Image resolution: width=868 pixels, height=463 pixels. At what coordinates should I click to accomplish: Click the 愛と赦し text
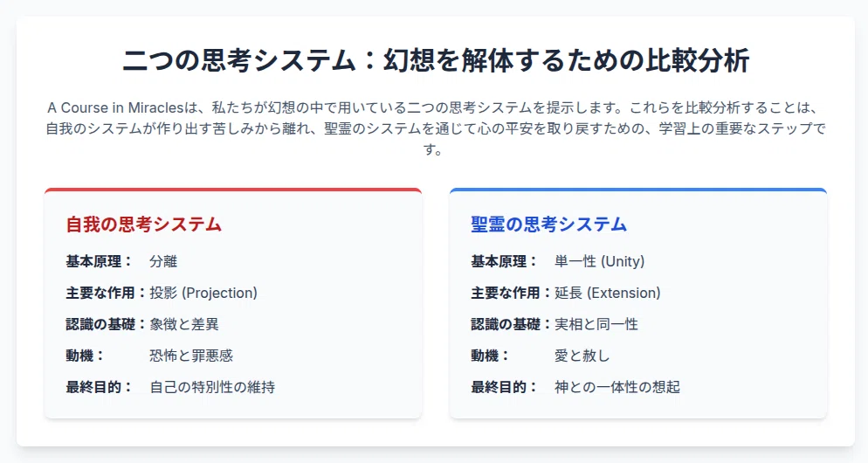coord(582,356)
